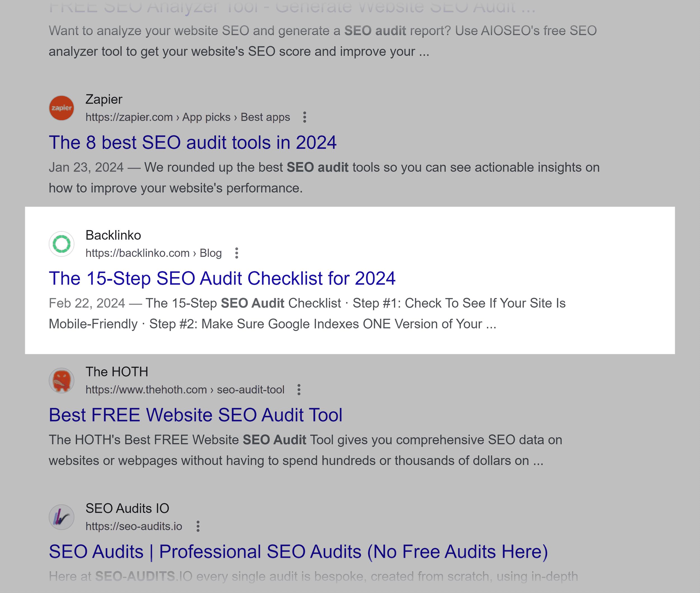Click the snippet line "how to improve your website's performance"
Viewport: 700px width, 593px height.
(176, 188)
